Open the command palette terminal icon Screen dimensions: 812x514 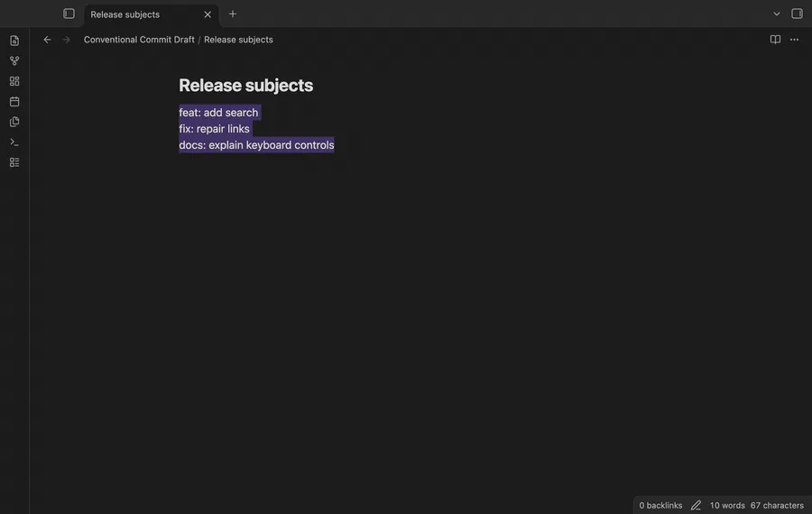[14, 142]
